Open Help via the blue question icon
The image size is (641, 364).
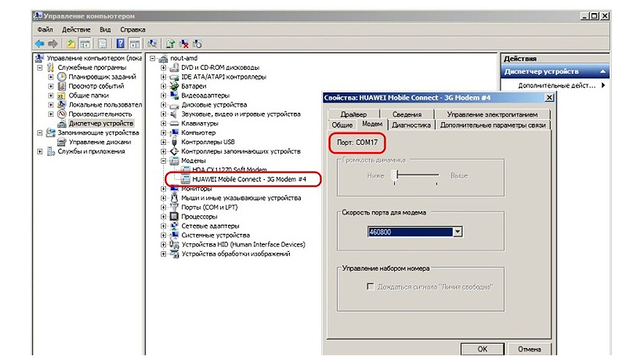point(120,44)
